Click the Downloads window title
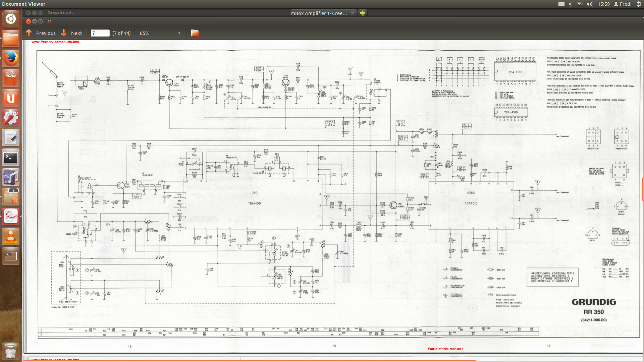 [60, 13]
